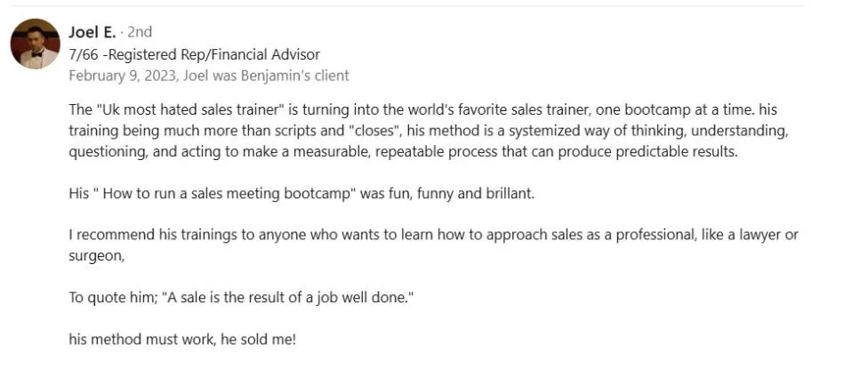Select the Registered Rep/Financial Advisor headline

[x=194, y=54]
